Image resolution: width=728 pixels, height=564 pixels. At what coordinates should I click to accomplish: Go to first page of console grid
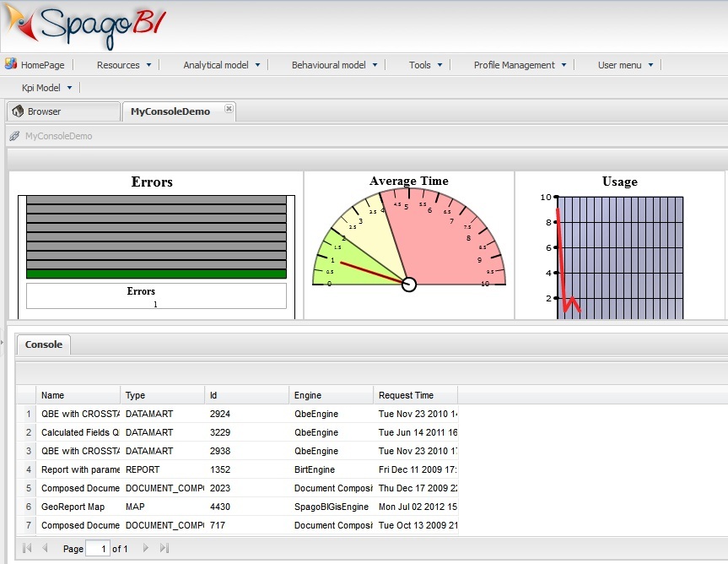27,549
